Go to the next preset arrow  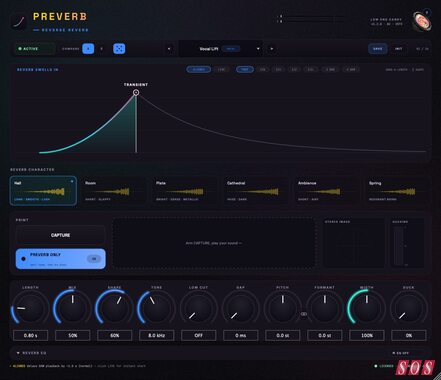pos(272,49)
